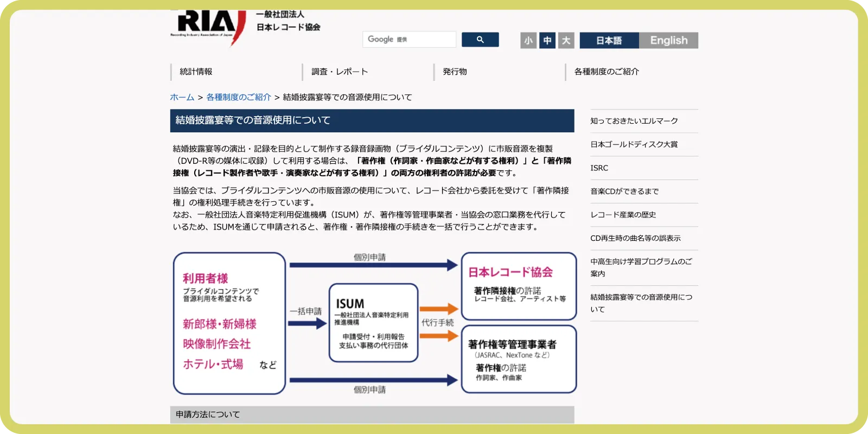The height and width of the screenshot is (434, 868).
Task: Click the 日本レコード協会 text beside logo
Action: pyautogui.click(x=288, y=27)
